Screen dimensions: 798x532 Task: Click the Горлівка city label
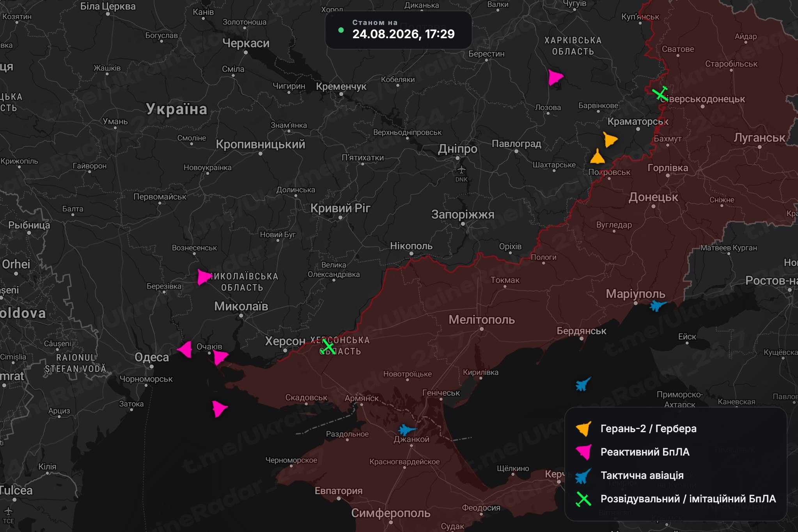668,168
